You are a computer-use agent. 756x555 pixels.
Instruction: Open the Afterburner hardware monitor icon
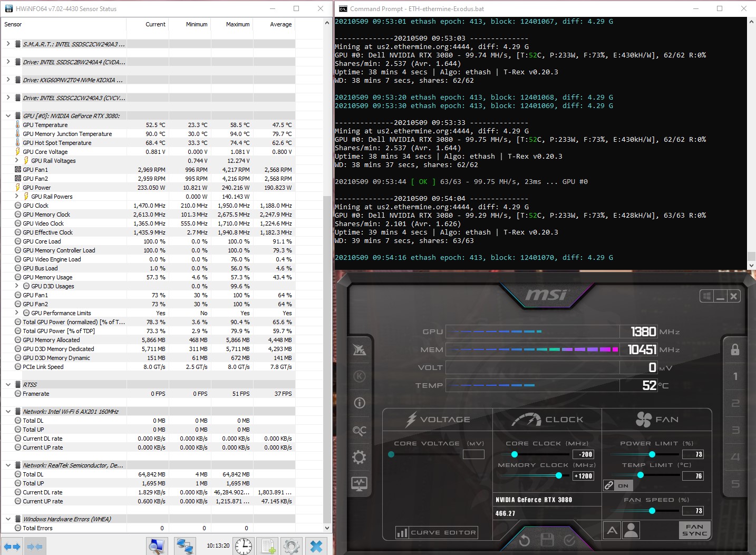pos(360,483)
